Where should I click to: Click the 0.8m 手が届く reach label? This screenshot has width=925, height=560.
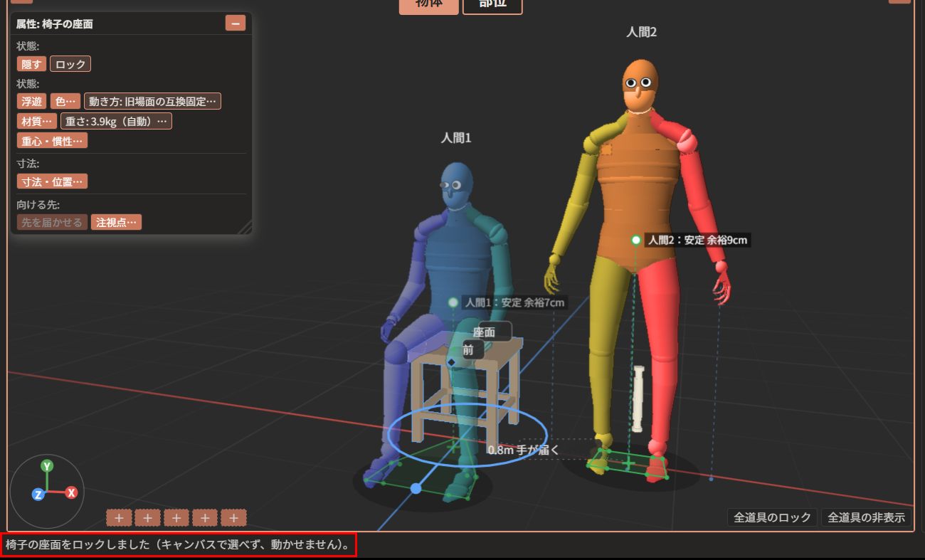click(524, 450)
